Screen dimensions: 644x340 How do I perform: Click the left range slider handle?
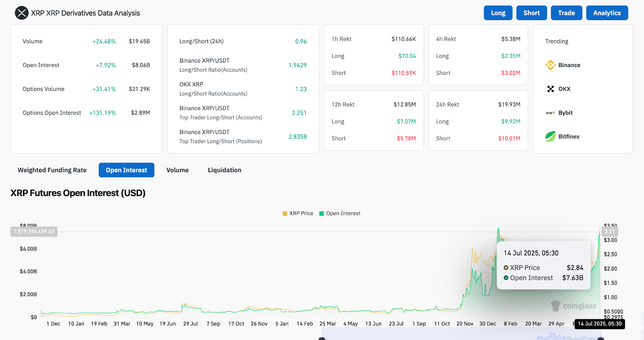click(x=322, y=339)
